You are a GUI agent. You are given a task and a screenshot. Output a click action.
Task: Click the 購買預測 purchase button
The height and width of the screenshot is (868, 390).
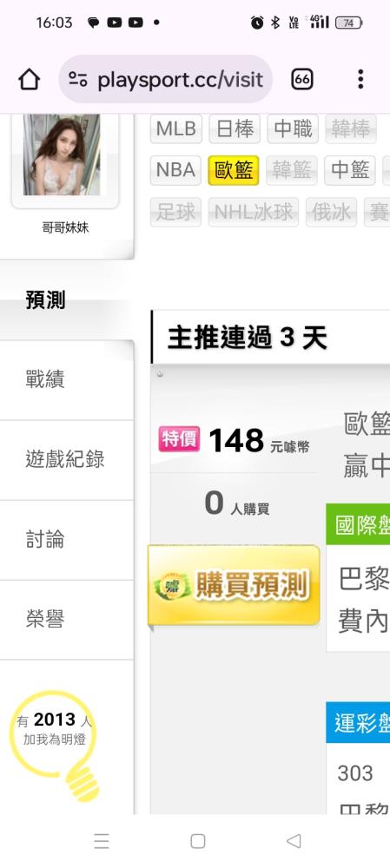pyautogui.click(x=234, y=585)
